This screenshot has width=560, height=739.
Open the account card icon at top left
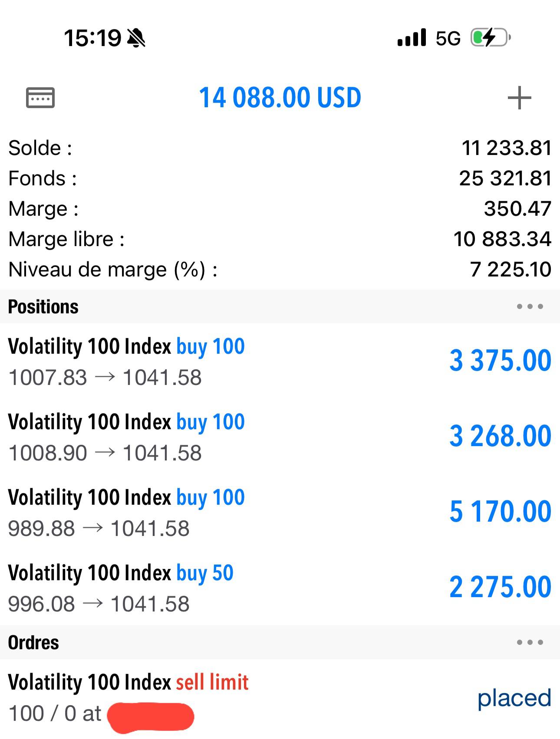click(x=40, y=97)
